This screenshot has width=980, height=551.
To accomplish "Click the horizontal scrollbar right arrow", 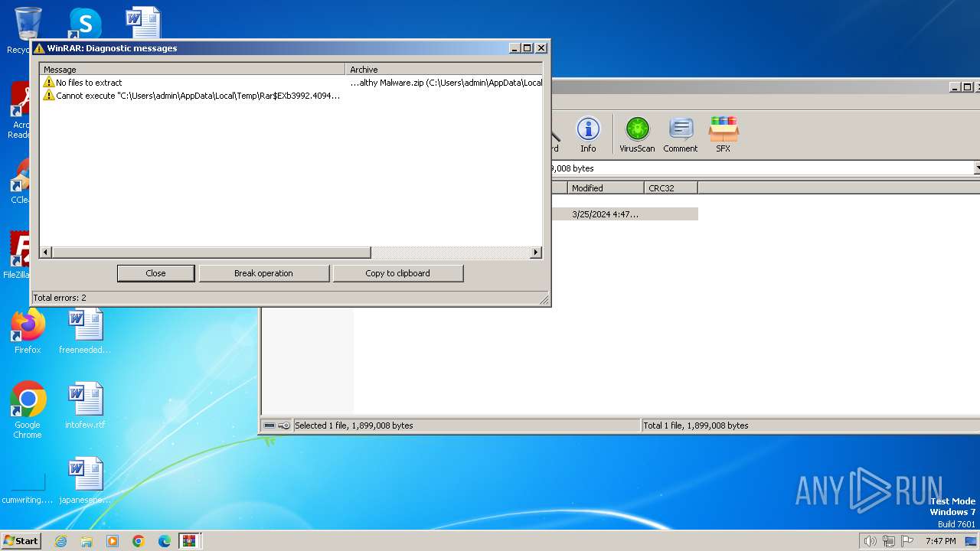I will [x=536, y=253].
